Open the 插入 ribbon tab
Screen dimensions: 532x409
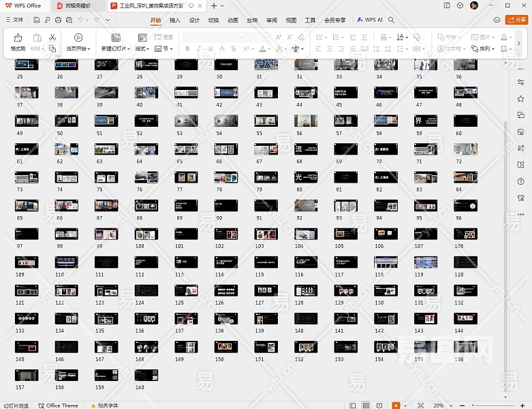pyautogui.click(x=175, y=20)
